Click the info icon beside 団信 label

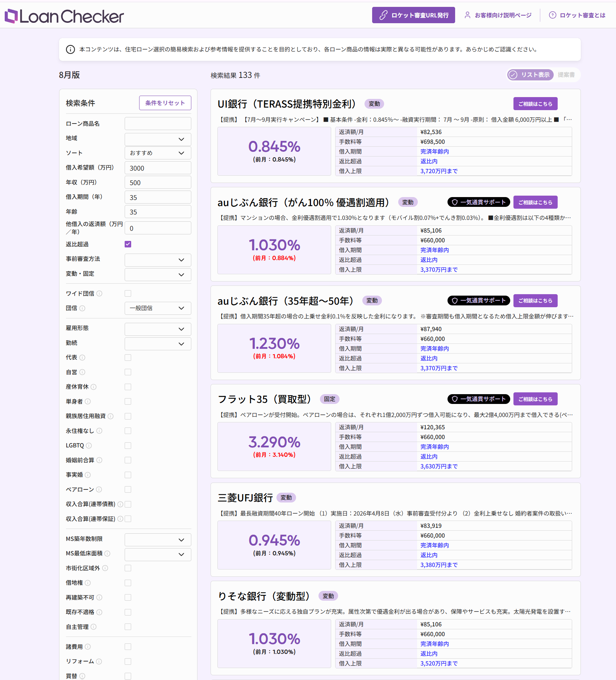point(82,308)
